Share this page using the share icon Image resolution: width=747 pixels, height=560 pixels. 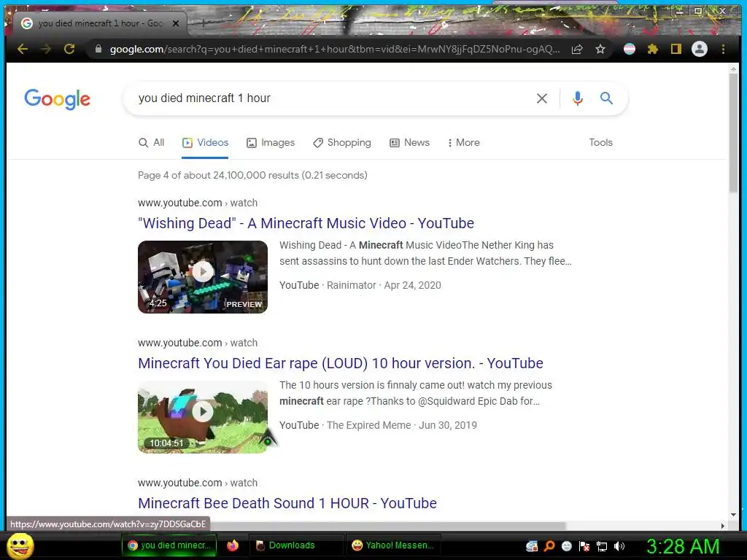(x=577, y=49)
